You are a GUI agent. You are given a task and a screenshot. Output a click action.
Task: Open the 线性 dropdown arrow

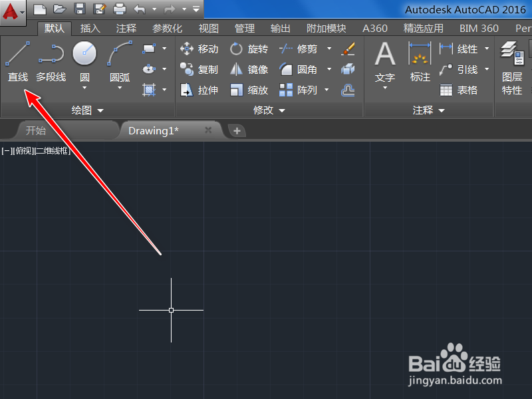pyautogui.click(x=487, y=49)
